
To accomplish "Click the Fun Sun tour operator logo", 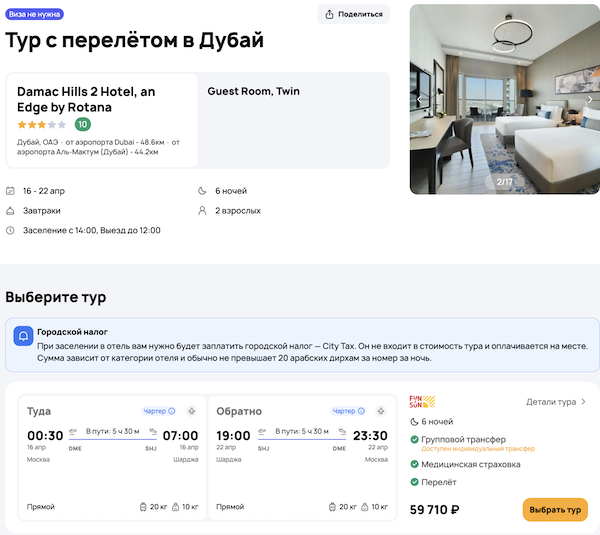I will click(x=422, y=402).
